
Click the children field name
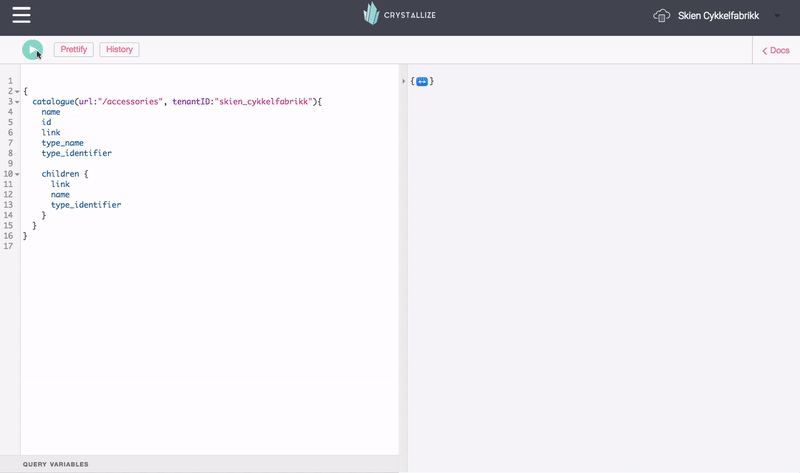(60, 173)
